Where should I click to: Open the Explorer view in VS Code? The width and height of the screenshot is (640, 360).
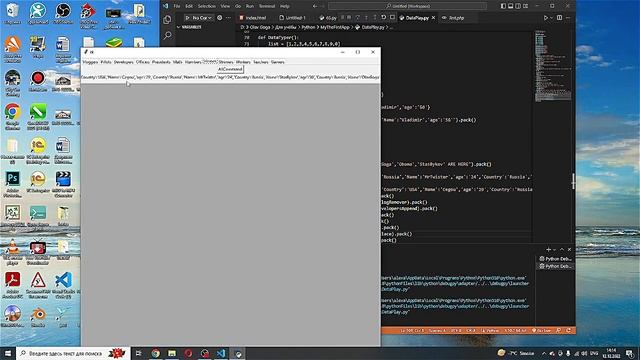[x=167, y=20]
